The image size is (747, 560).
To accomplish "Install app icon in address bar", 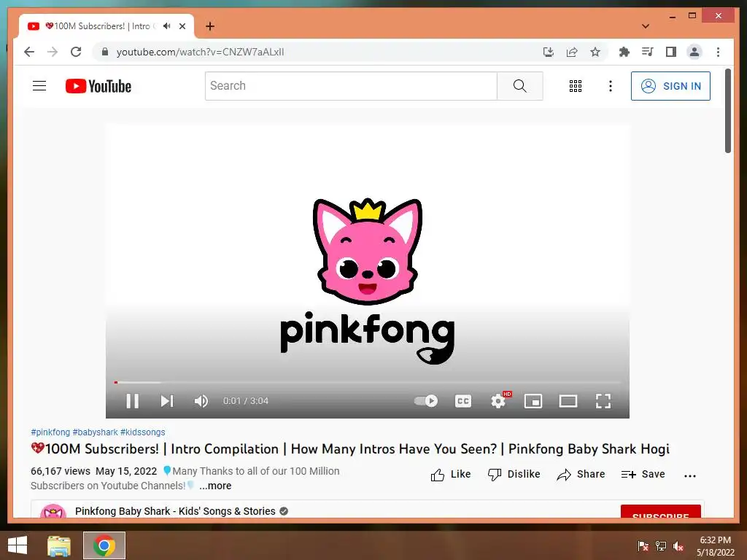I will point(549,52).
